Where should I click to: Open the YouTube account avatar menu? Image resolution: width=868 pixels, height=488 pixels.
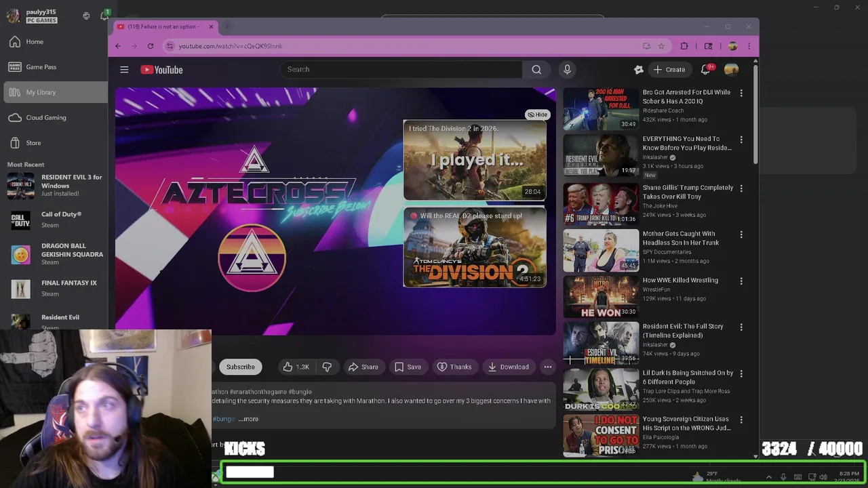click(x=731, y=69)
